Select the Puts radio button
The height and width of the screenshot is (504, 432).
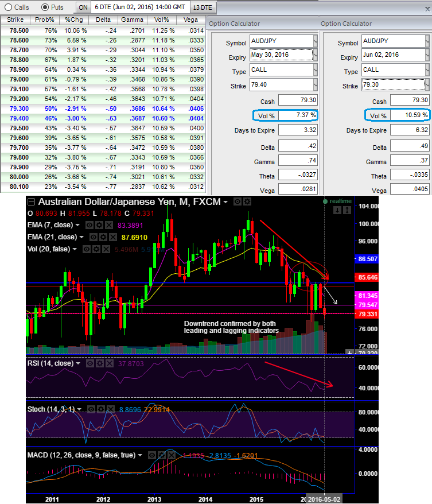coord(45,7)
